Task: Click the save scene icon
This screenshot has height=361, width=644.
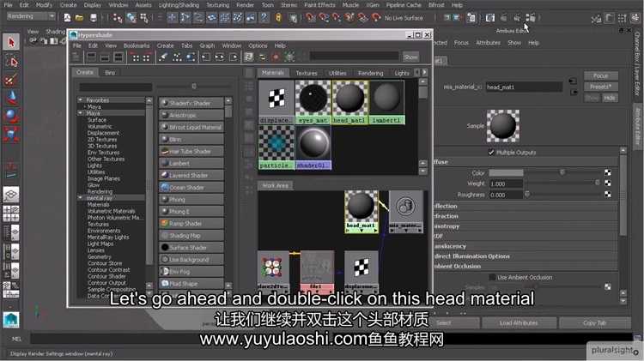Action: (x=94, y=18)
